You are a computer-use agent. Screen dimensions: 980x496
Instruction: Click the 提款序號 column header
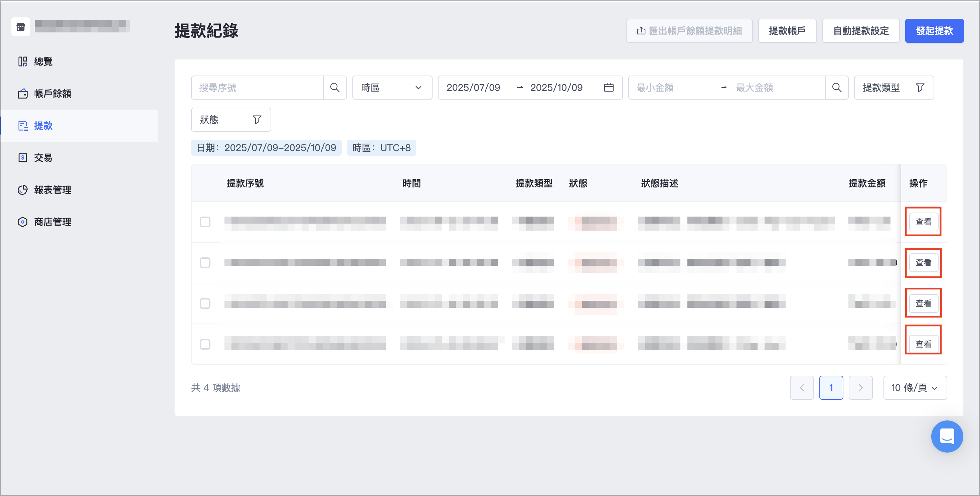(245, 183)
